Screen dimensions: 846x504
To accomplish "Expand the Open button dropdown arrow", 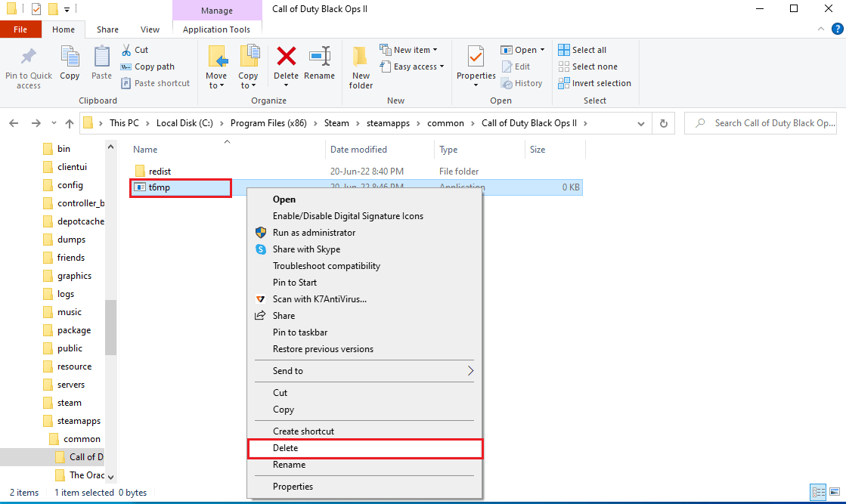I will (x=542, y=50).
